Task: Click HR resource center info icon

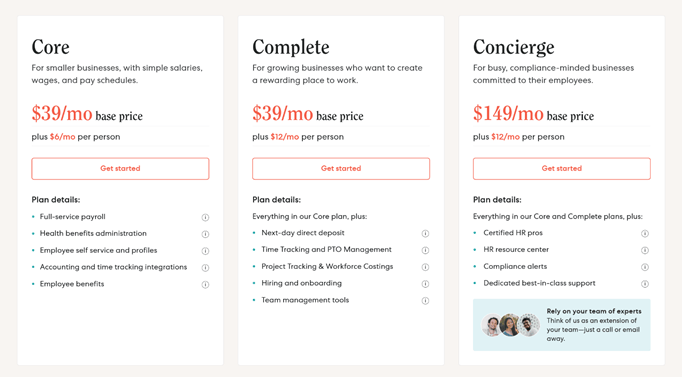Action: pyautogui.click(x=645, y=250)
